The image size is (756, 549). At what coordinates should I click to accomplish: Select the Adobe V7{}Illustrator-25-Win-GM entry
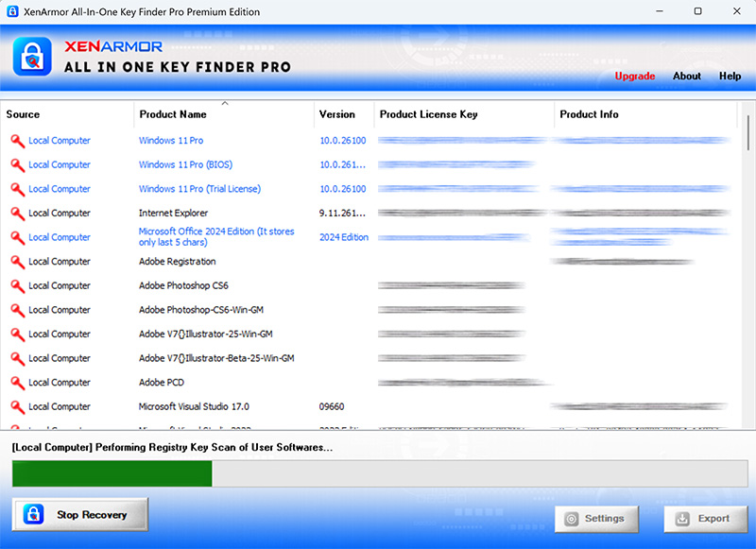click(x=205, y=334)
